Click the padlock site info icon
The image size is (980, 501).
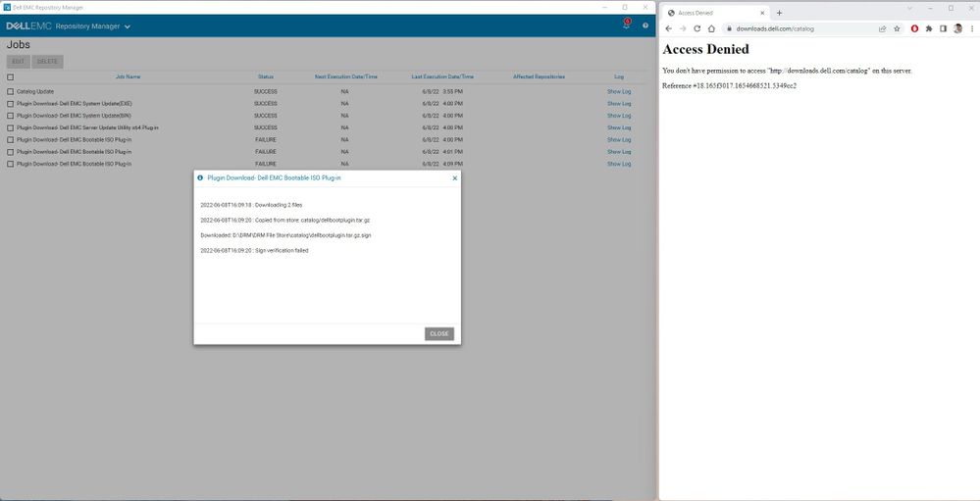729,28
